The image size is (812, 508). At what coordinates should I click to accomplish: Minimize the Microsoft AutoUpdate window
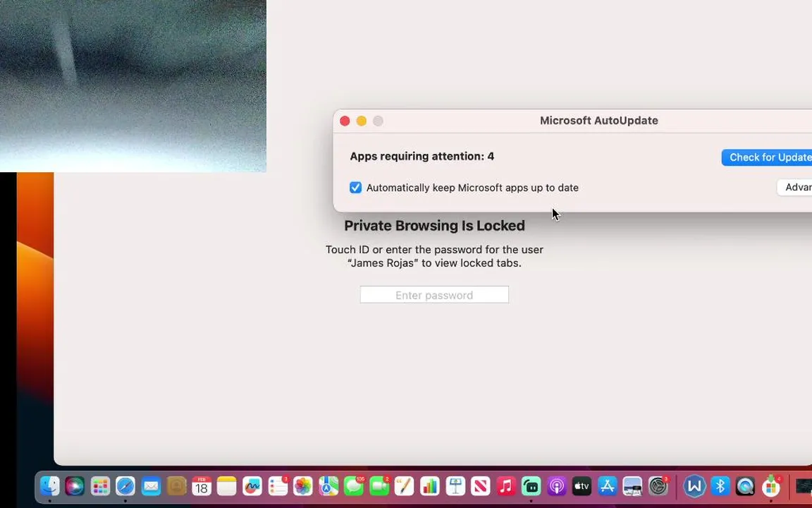coord(362,121)
